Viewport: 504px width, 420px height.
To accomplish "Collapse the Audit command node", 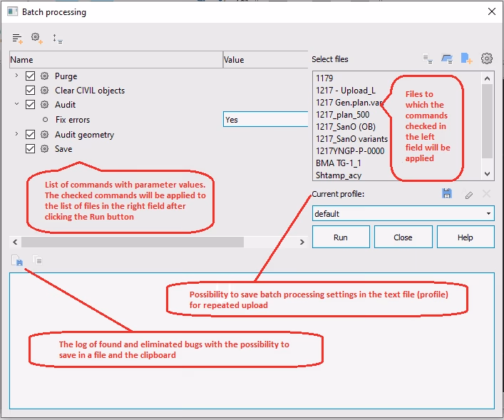I will pyautogui.click(x=16, y=104).
